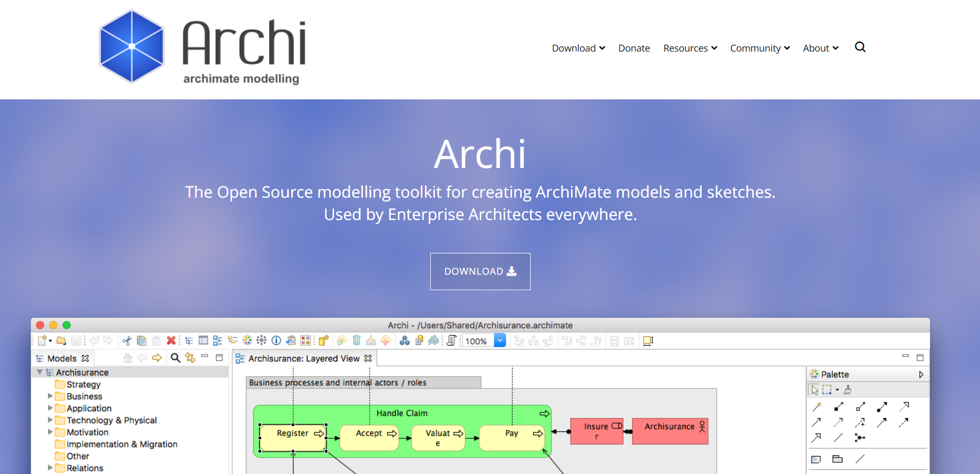Viewport: 980px width, 474px height.
Task: Expand the Application folder arrow
Action: (x=50, y=408)
